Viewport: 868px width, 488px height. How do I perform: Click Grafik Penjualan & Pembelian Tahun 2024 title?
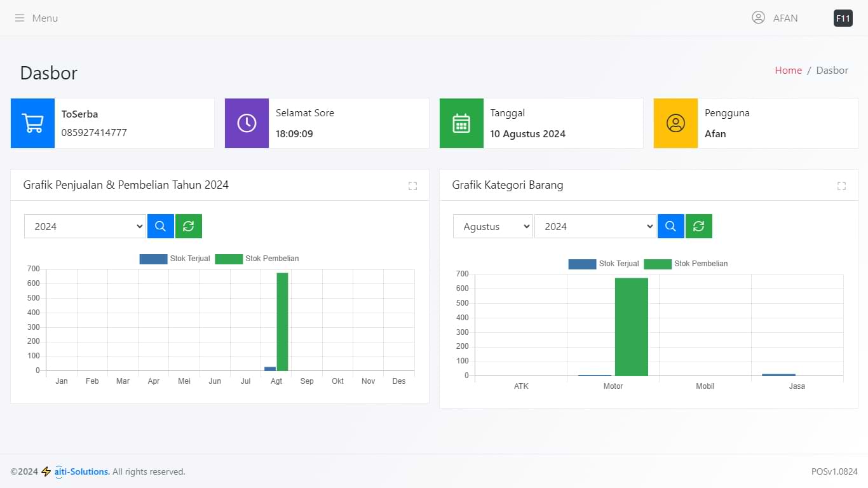tap(126, 185)
